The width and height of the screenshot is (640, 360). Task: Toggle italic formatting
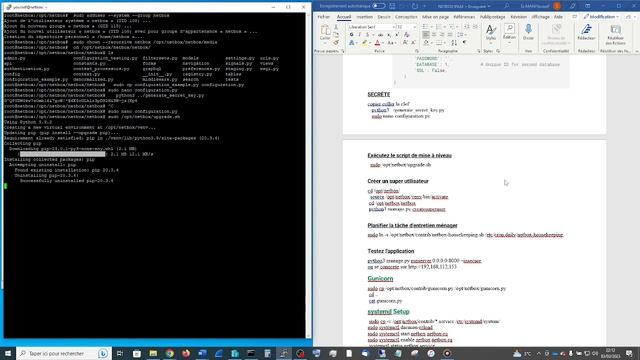(x=359, y=35)
